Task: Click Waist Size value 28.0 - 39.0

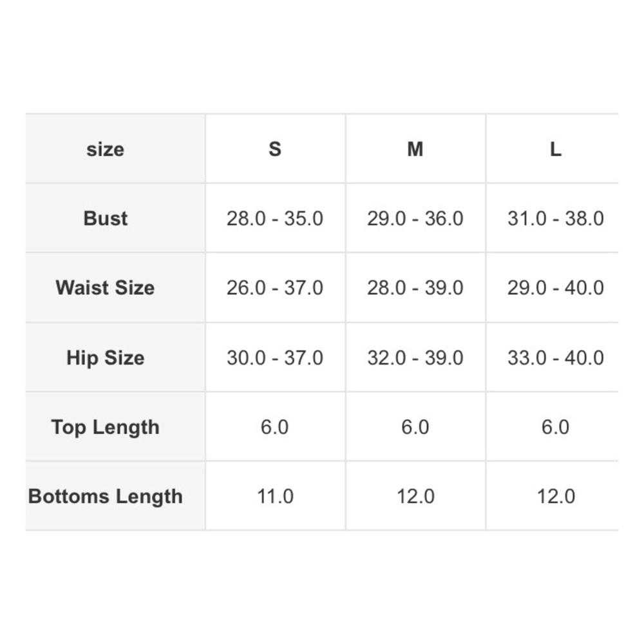Action: [x=415, y=287]
